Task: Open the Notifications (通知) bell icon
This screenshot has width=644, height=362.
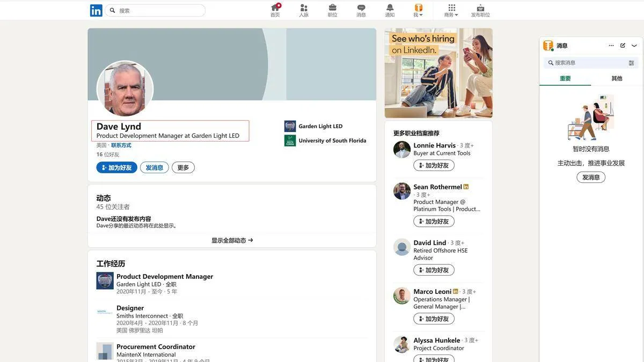Action: [390, 10]
